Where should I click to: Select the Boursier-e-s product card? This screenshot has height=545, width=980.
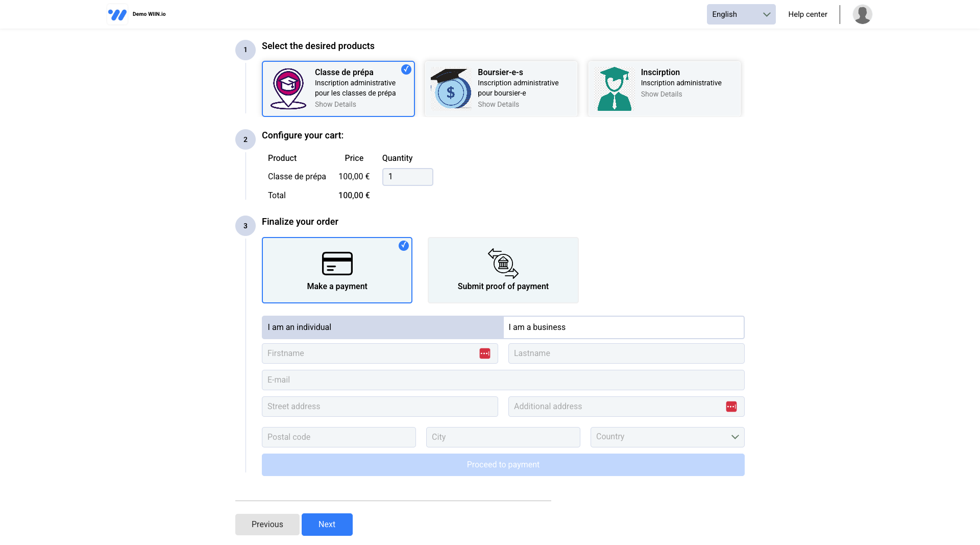[501, 89]
